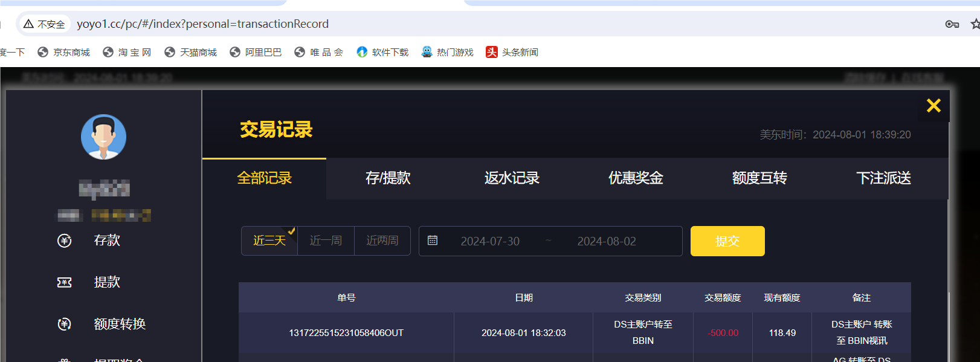Select the 近两周 date range option
The width and height of the screenshot is (980, 362).
click(x=382, y=241)
